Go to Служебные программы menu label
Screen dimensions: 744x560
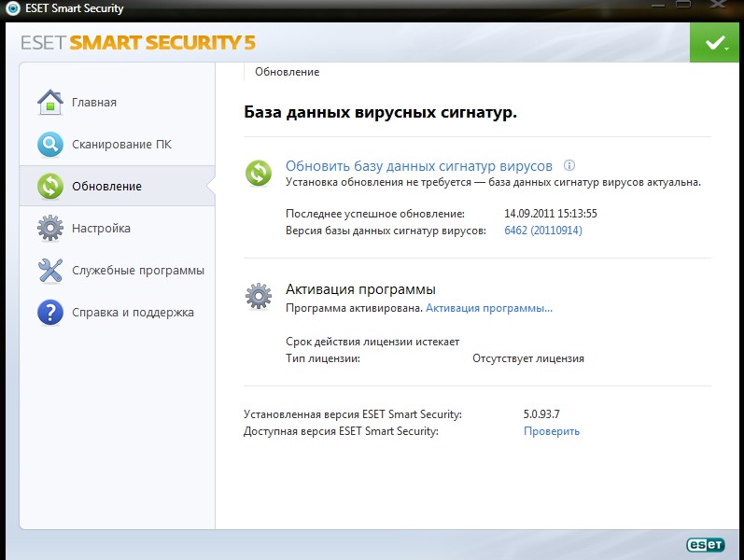click(137, 271)
